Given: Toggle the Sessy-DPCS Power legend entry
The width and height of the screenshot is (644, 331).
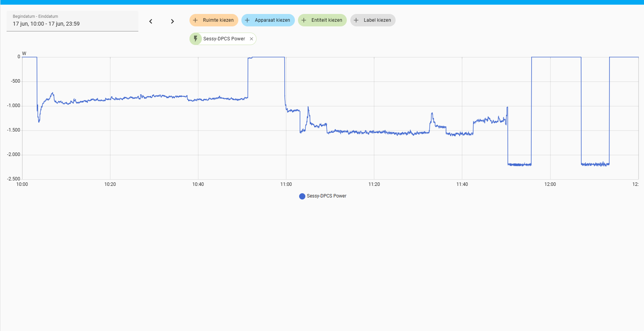Looking at the screenshot, I should (323, 196).
